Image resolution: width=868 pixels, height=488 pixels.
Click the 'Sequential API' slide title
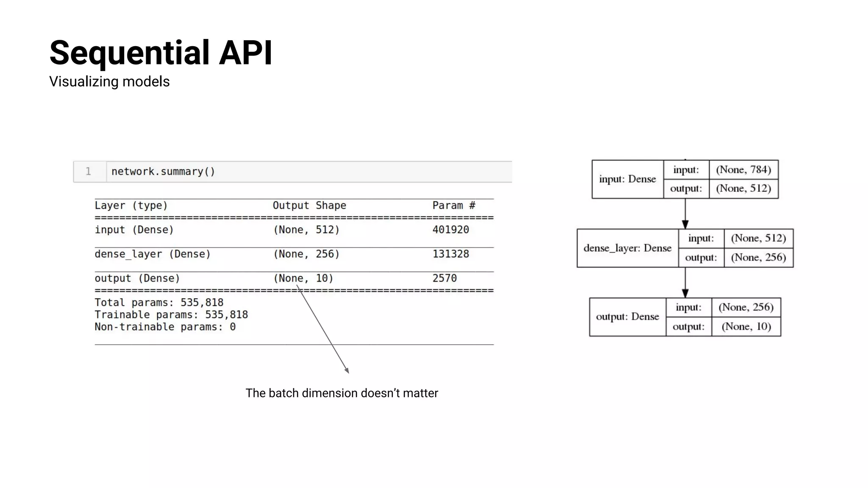(x=161, y=53)
